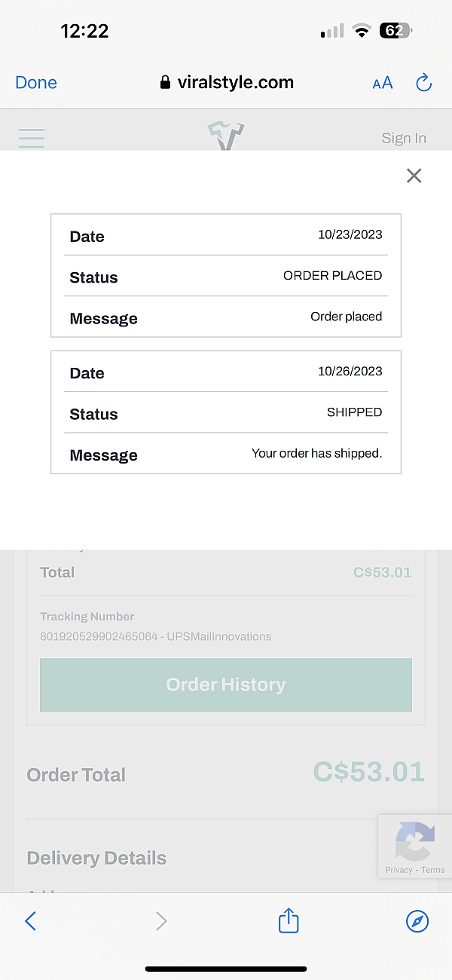
Task: Close the order history popup
Action: pos(414,176)
